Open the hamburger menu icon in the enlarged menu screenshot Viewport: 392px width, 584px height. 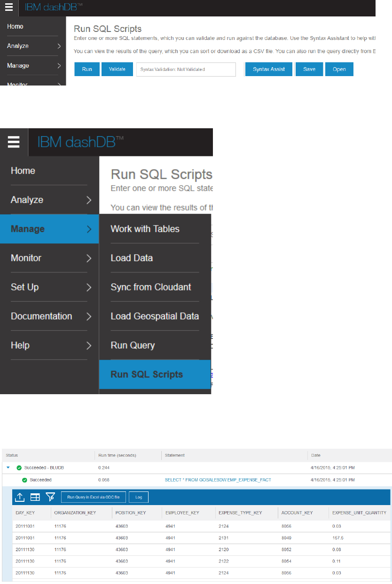[x=14, y=142]
